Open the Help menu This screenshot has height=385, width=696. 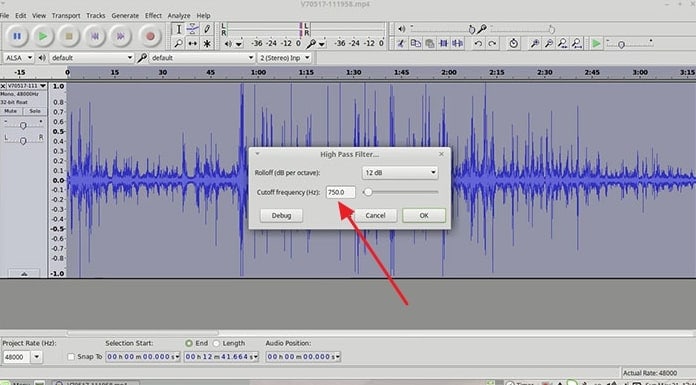(x=203, y=16)
